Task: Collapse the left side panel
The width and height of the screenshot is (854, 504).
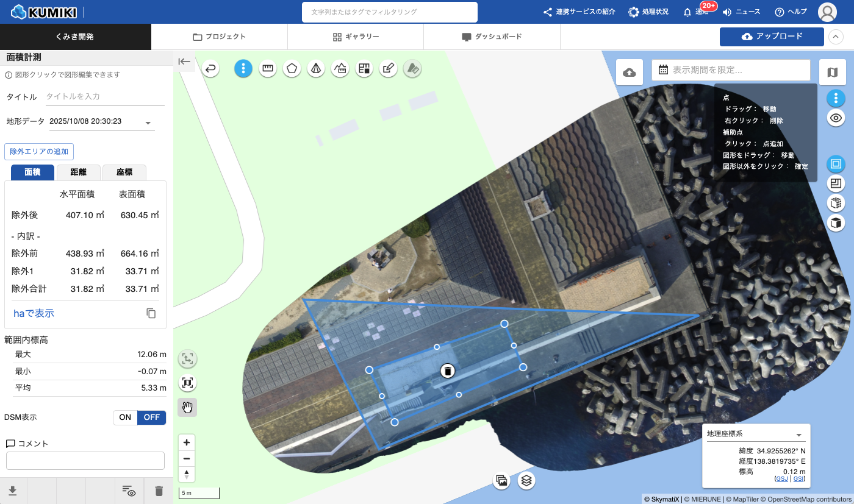Action: tap(184, 62)
